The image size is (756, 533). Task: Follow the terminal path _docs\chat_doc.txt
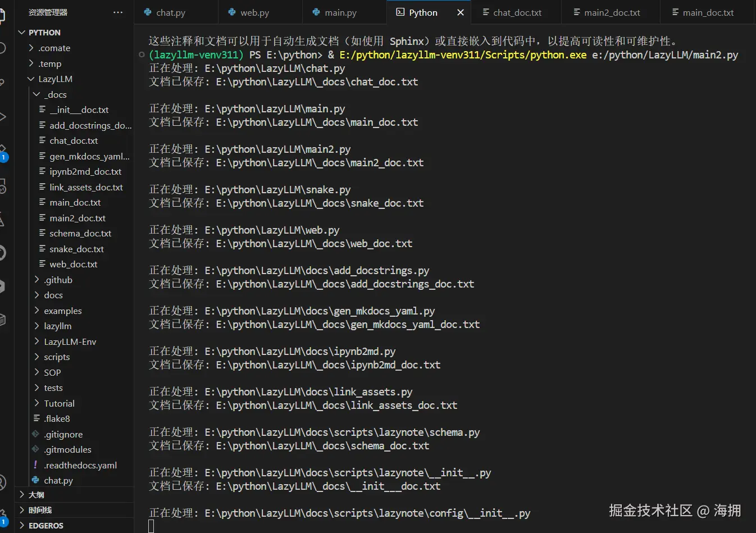tap(317, 82)
